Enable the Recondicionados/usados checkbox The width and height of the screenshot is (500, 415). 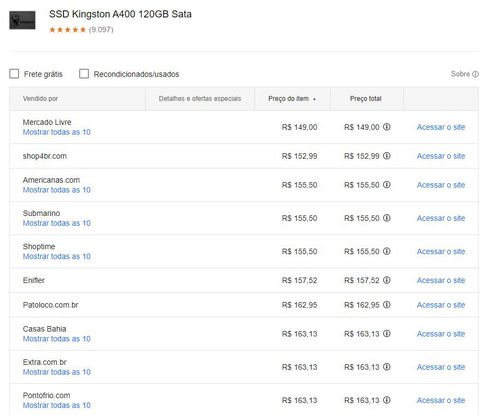point(84,74)
